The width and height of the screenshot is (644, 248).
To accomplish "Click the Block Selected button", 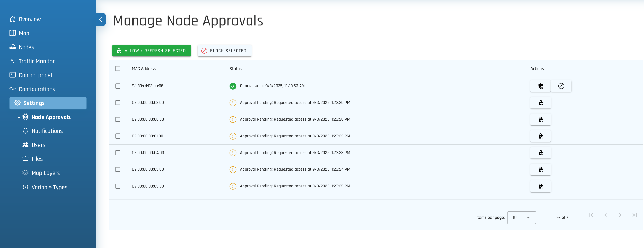I will click(x=224, y=51).
